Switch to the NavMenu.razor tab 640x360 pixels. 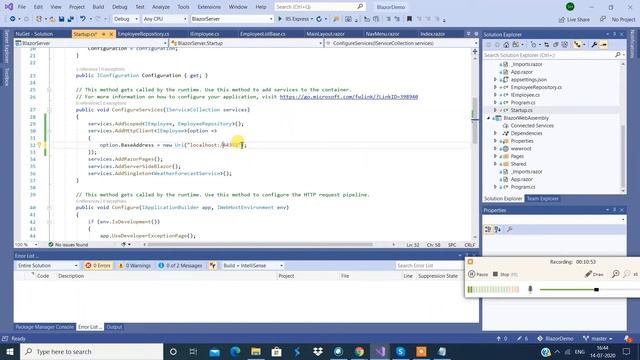(x=382, y=34)
